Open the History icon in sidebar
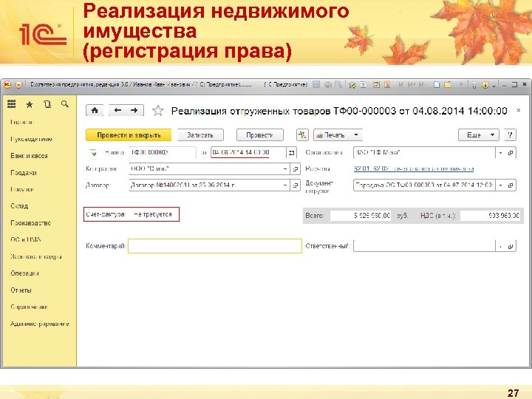The width and height of the screenshot is (532, 399). tap(47, 104)
